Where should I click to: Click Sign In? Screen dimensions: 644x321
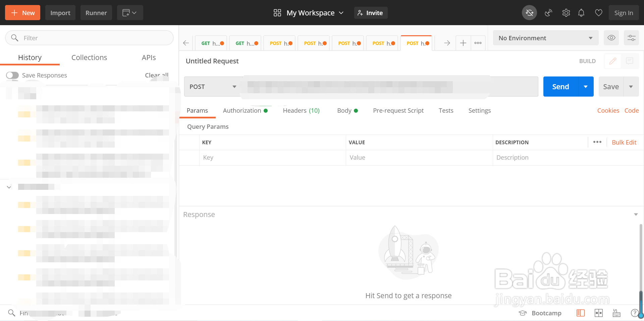624,13
